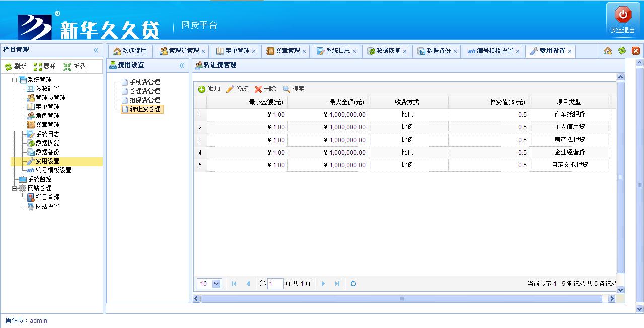
Task: Close the 系统日志 tab
Action: click(x=354, y=51)
